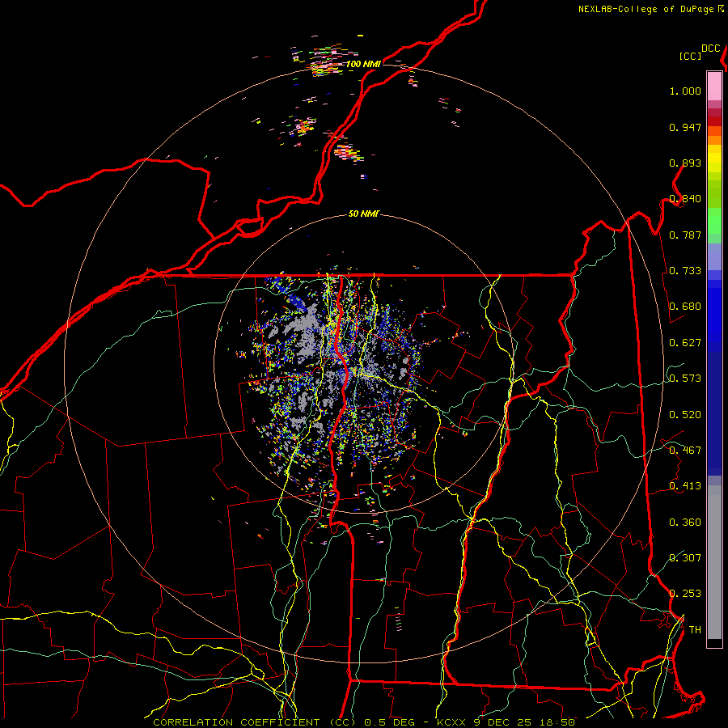Screen dimensions: 728x728
Task: Click the 1.000 legend value
Action: point(685,91)
